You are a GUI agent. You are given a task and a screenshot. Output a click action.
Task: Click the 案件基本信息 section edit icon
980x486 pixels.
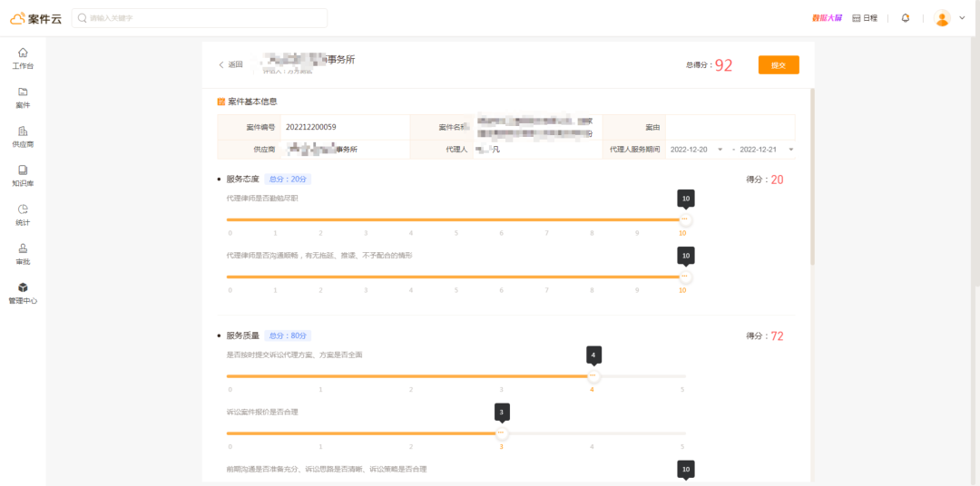tap(221, 102)
